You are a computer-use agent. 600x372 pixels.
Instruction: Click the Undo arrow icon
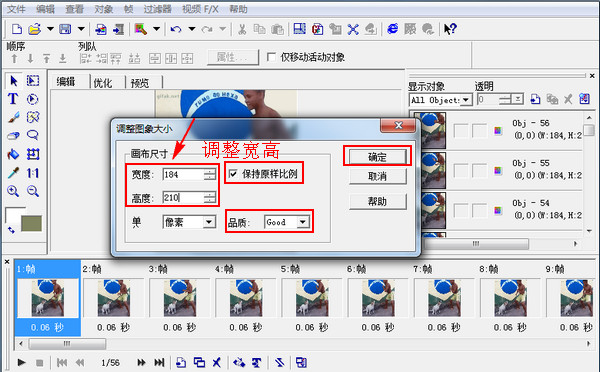coord(176,29)
